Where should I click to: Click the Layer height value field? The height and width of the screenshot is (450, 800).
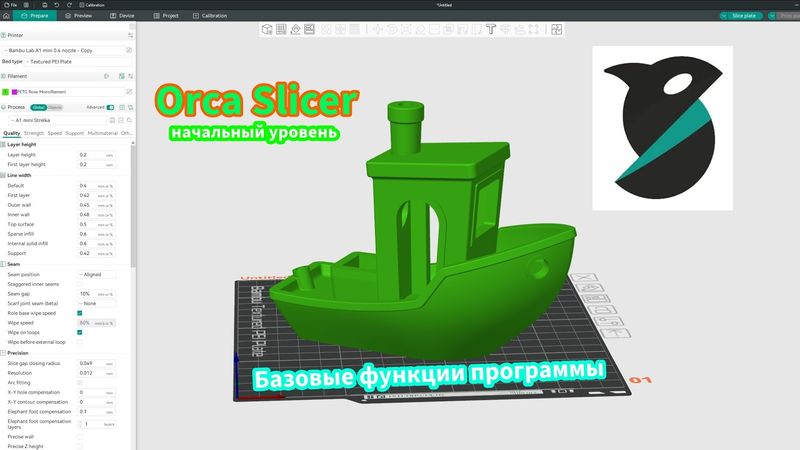point(96,155)
